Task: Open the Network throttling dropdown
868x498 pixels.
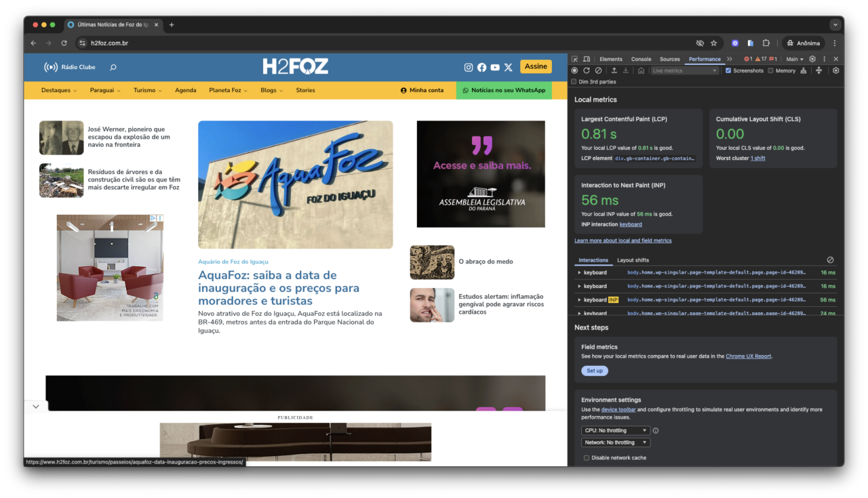Action: [615, 442]
